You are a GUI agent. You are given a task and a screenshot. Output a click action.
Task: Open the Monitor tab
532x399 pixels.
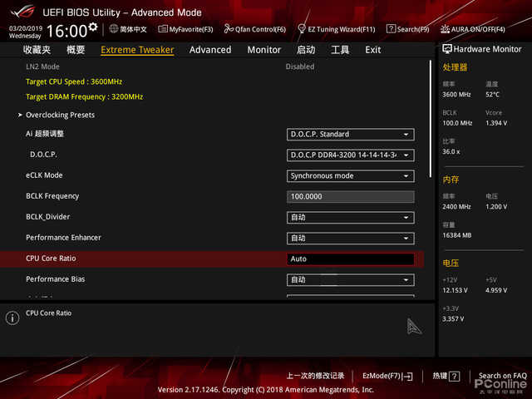pos(264,50)
